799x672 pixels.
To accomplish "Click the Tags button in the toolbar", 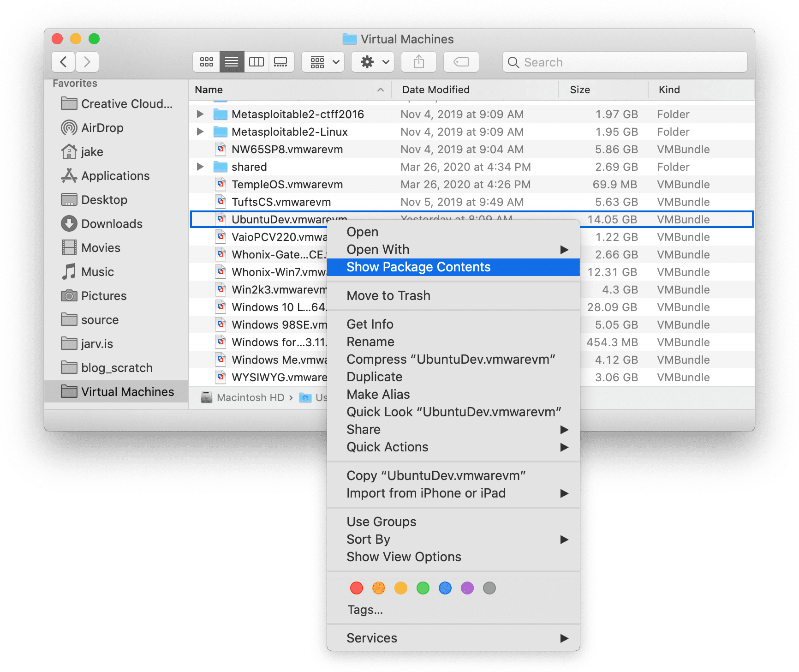I will (x=461, y=62).
